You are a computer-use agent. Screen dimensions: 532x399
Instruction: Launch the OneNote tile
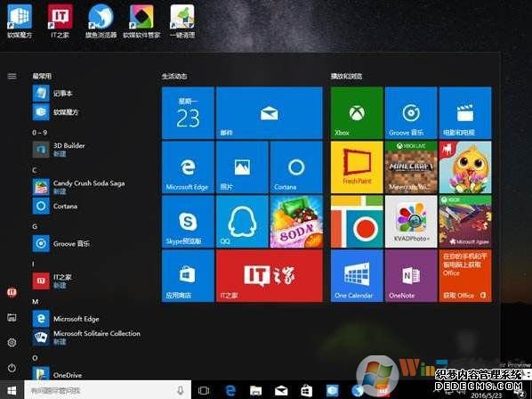411,276
